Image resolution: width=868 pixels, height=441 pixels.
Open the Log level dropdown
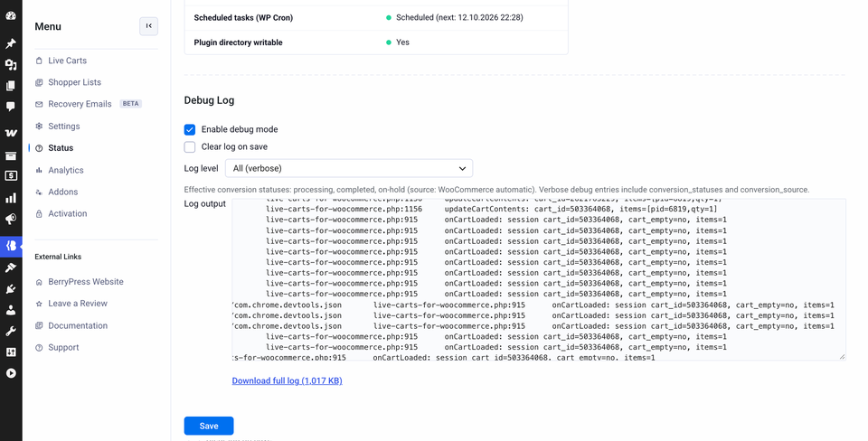(349, 168)
